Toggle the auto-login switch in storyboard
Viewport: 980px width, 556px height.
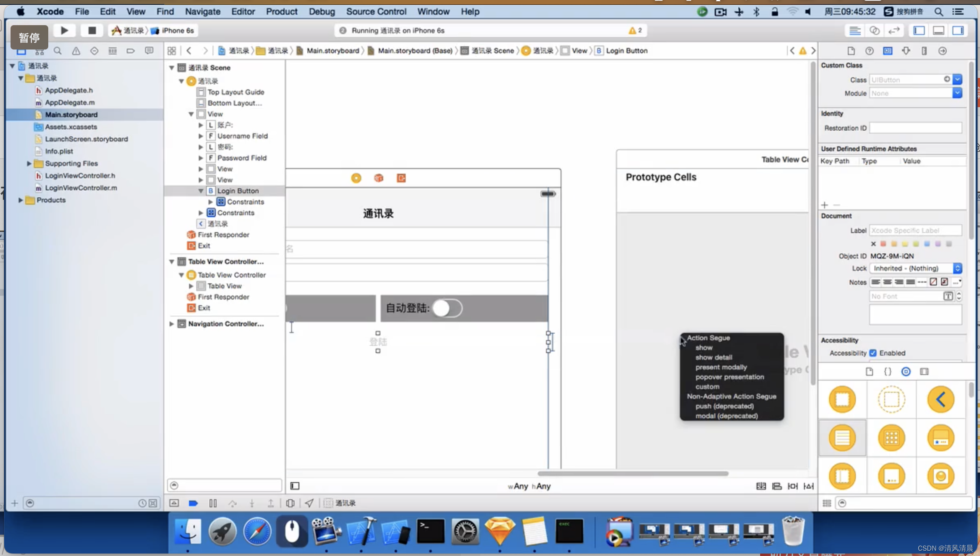pyautogui.click(x=447, y=308)
